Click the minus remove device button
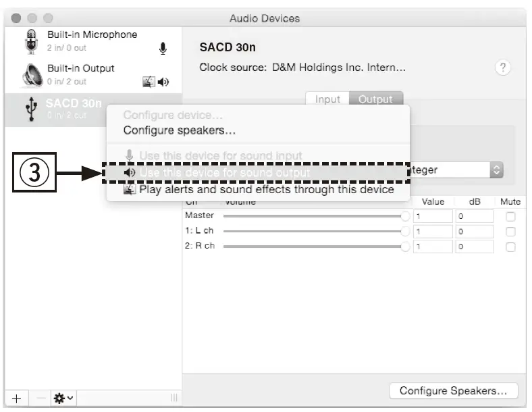The image size is (532, 412). click(x=41, y=398)
